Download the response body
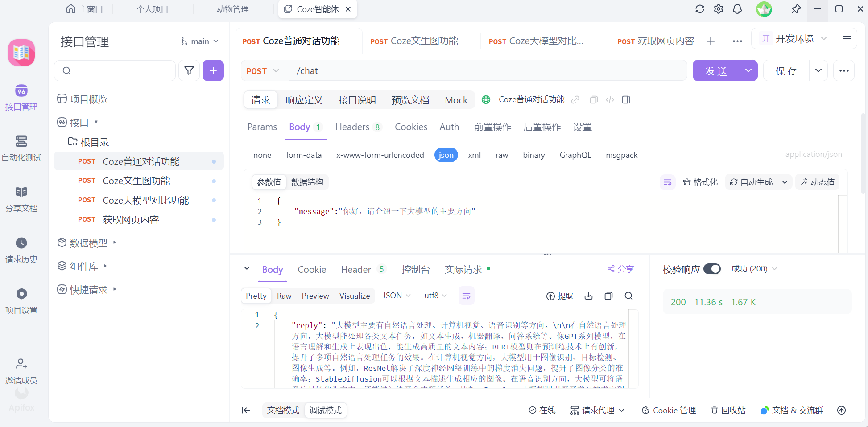Screen dimensions: 868x427 589,296
